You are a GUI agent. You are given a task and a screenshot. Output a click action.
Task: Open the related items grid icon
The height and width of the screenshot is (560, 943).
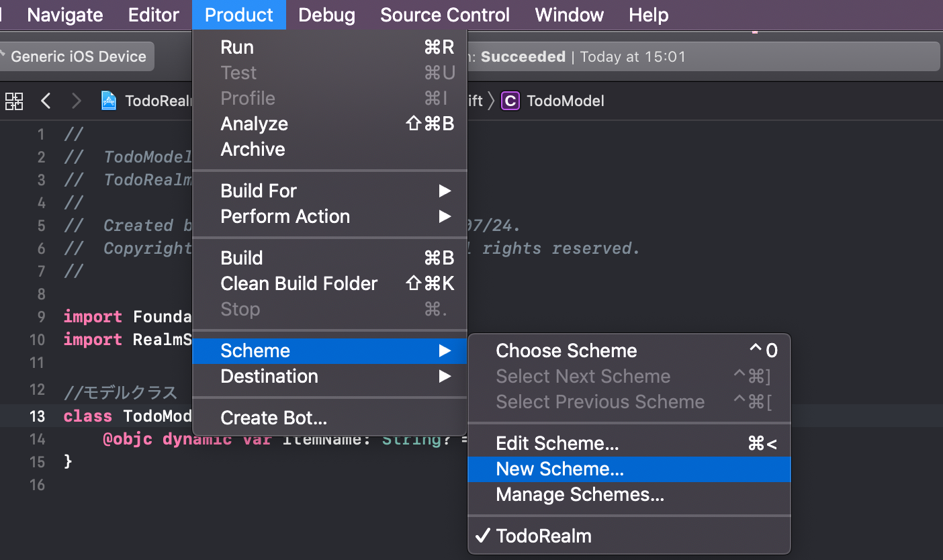(14, 101)
